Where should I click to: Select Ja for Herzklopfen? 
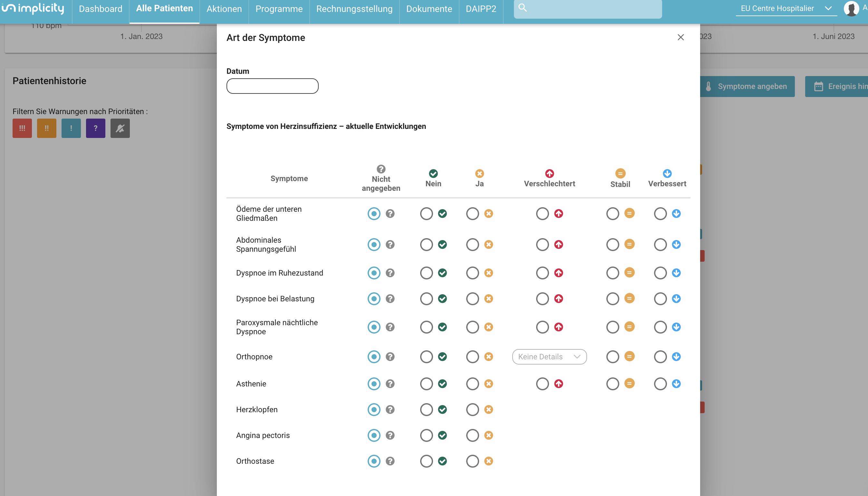(472, 410)
